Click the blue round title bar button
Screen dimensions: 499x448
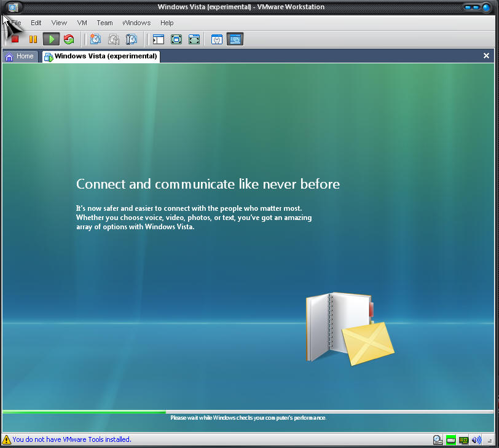point(486,7)
